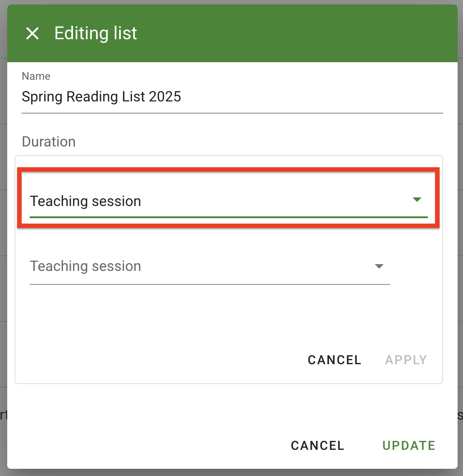Click the bottom CANCEL button beside UPDATE
Image resolution: width=463 pixels, height=476 pixels.
pos(318,446)
